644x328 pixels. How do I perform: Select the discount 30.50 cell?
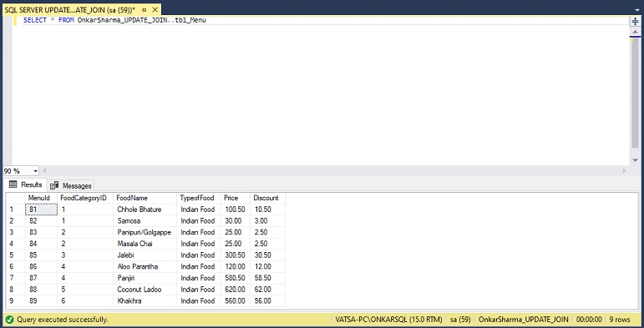click(x=268, y=255)
